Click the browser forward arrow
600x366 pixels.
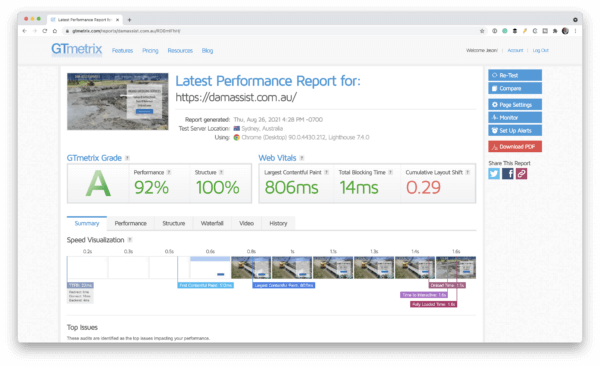34,31
